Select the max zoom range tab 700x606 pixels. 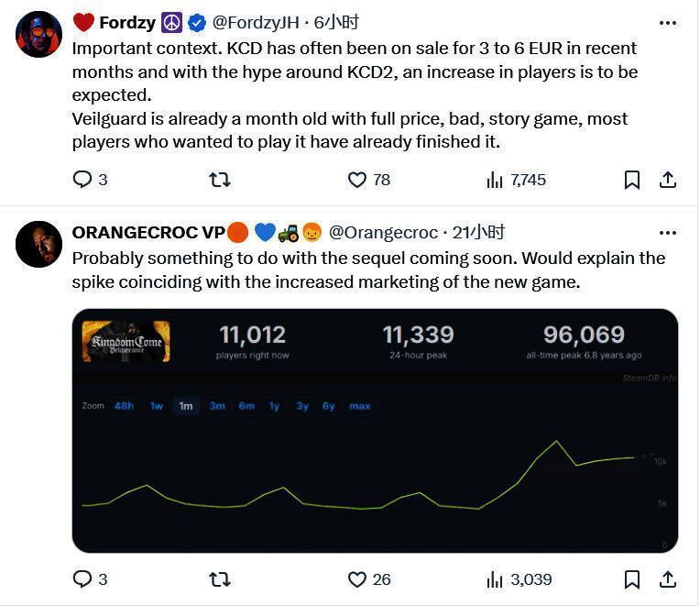pos(360,406)
